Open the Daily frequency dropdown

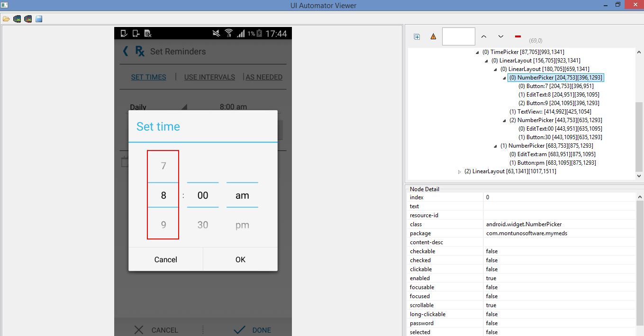coord(158,107)
